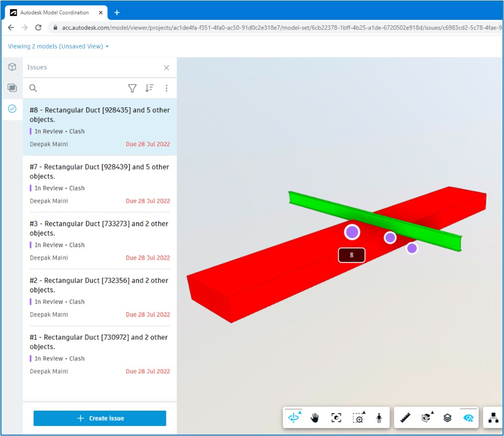Open the issues sort order menu

(149, 88)
